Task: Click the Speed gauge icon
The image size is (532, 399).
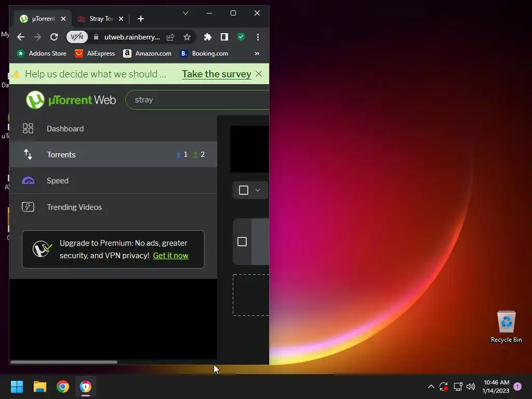Action: point(28,180)
